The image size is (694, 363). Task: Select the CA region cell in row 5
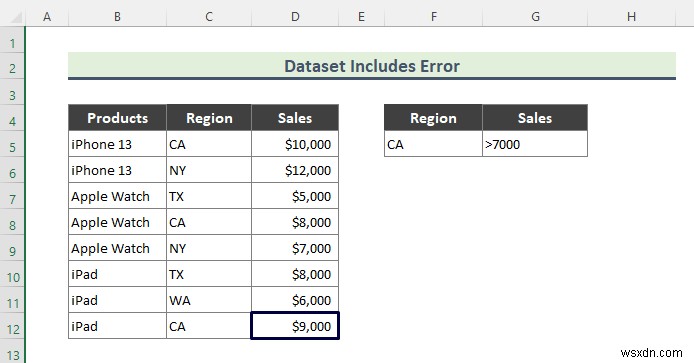pos(209,144)
